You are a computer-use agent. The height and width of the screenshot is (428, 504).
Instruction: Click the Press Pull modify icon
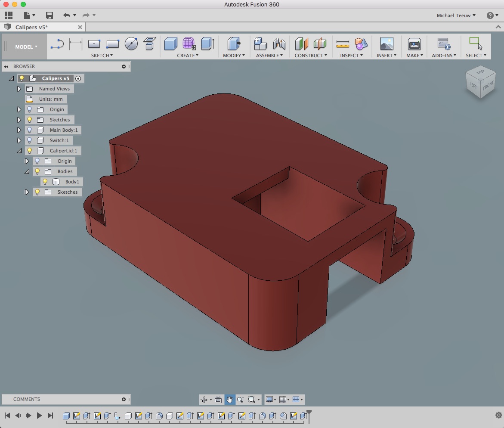point(233,44)
